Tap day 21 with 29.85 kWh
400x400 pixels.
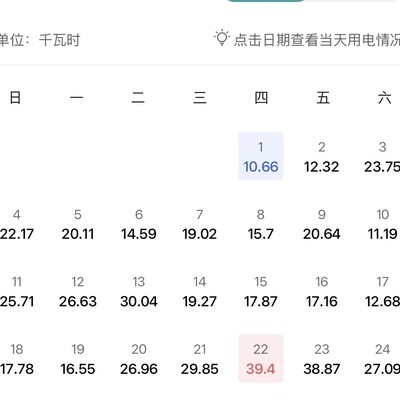[x=200, y=360]
